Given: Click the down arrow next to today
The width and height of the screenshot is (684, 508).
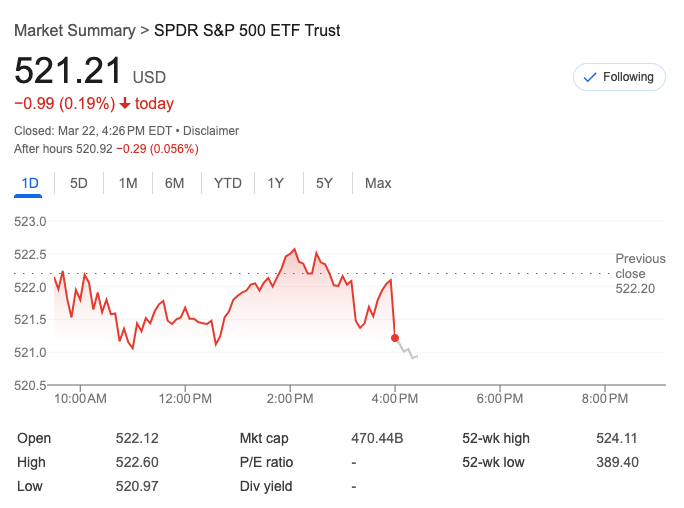Looking at the screenshot, I should 125,104.
